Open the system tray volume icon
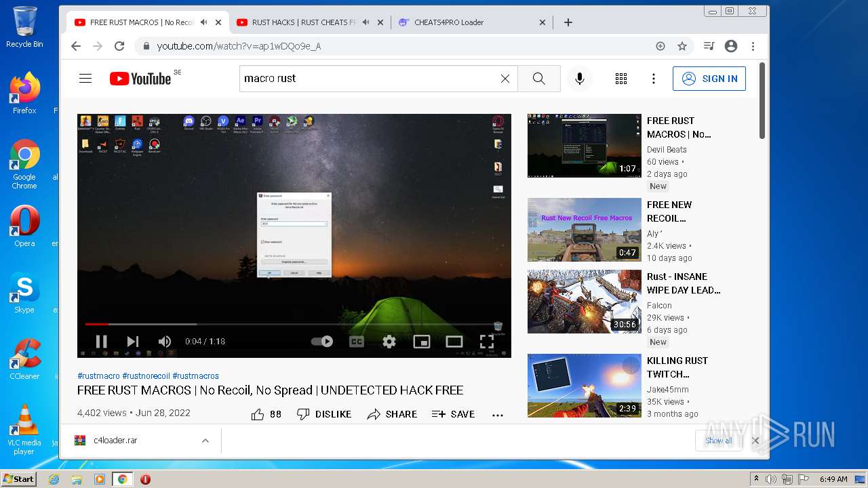 coord(770,479)
